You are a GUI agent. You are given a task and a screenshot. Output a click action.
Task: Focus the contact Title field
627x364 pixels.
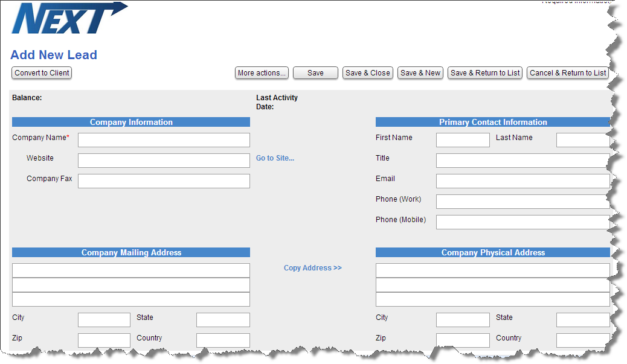(x=522, y=161)
